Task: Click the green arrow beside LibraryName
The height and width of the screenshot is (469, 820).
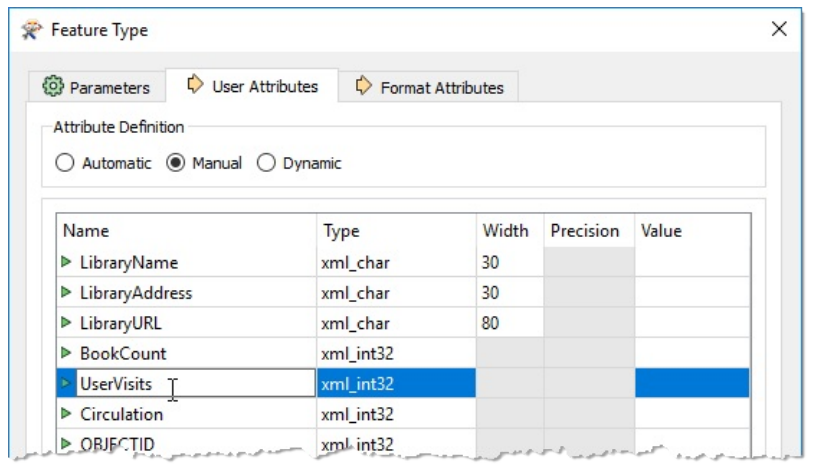Action: click(67, 263)
